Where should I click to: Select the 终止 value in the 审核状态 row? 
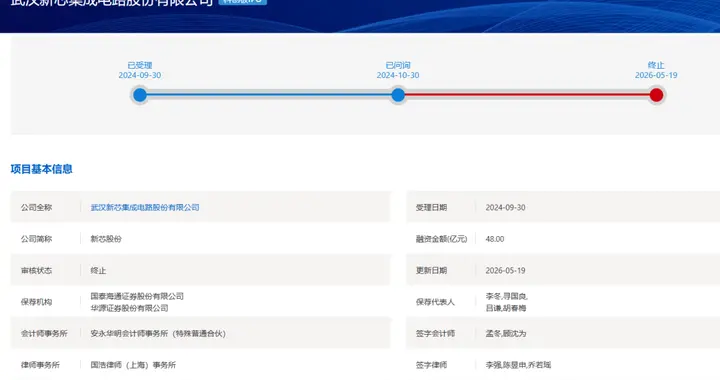coord(98,271)
